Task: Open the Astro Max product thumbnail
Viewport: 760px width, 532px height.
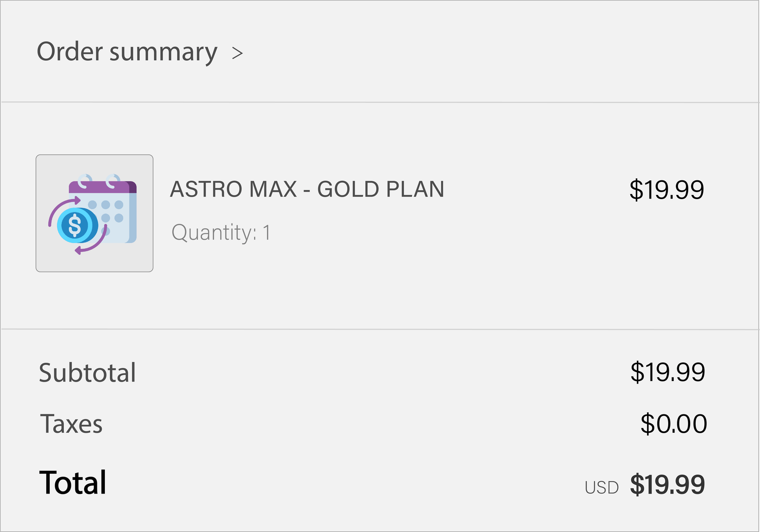Action: (x=94, y=213)
